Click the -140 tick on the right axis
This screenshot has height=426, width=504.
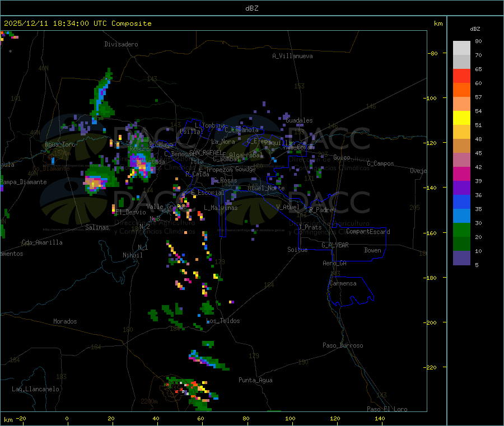point(431,188)
